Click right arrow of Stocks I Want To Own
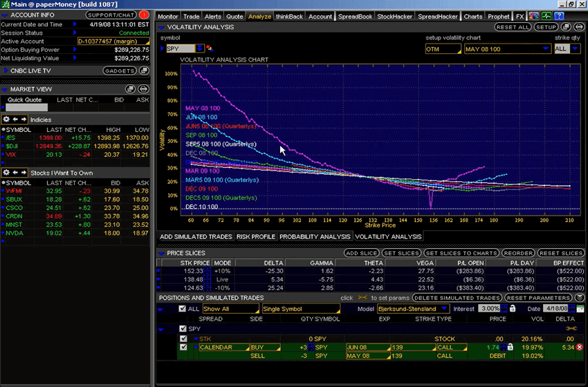 [24, 173]
